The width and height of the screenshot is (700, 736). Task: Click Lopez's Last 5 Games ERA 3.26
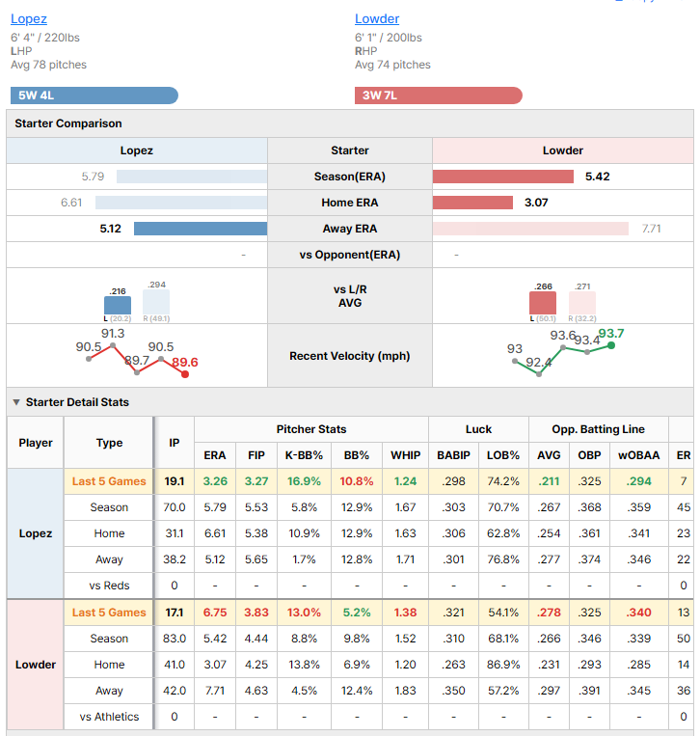pos(215,481)
